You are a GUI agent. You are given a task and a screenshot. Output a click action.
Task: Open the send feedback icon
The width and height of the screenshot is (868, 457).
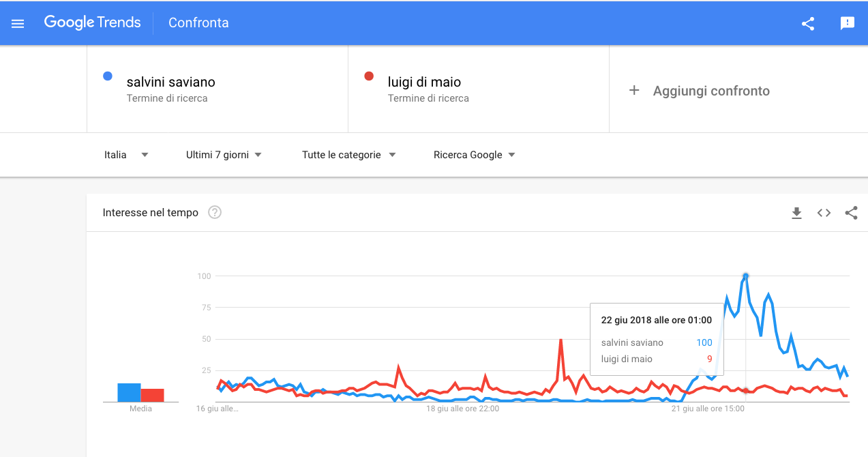(x=848, y=23)
